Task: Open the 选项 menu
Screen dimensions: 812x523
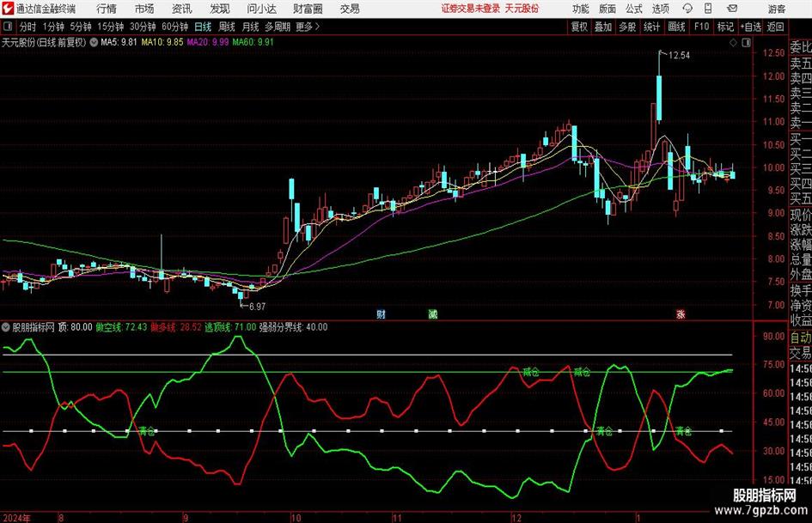Action: coord(660,9)
